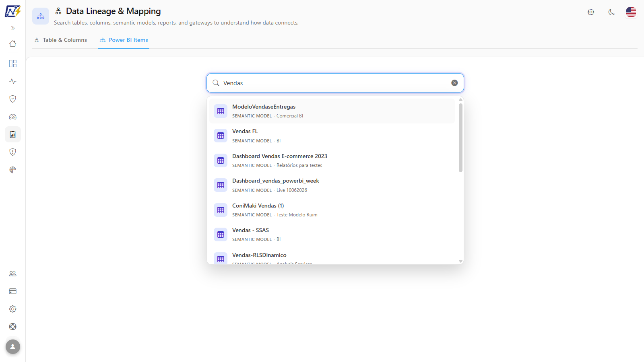The width and height of the screenshot is (644, 362).
Task: Open the dashboard layout icon in sidebar
Action: tap(13, 64)
